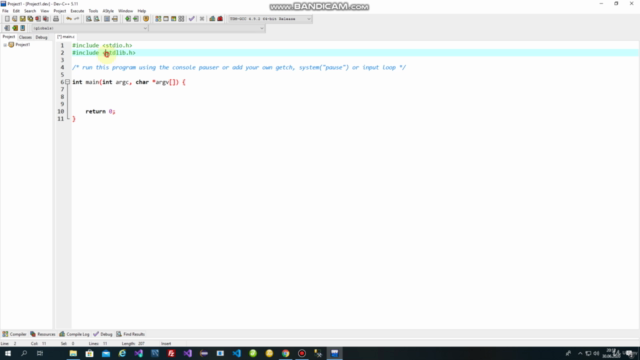Open the Help menu
The height and width of the screenshot is (360, 640).
(x=142, y=11)
